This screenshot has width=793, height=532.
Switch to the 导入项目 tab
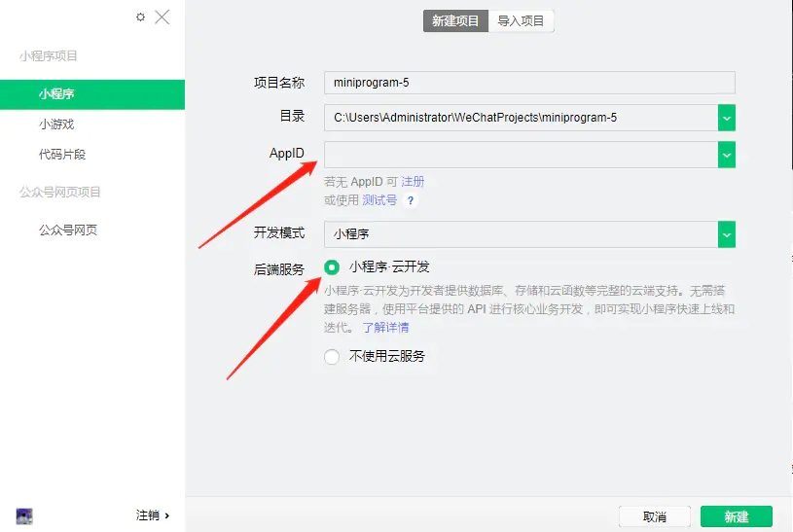[x=521, y=20]
